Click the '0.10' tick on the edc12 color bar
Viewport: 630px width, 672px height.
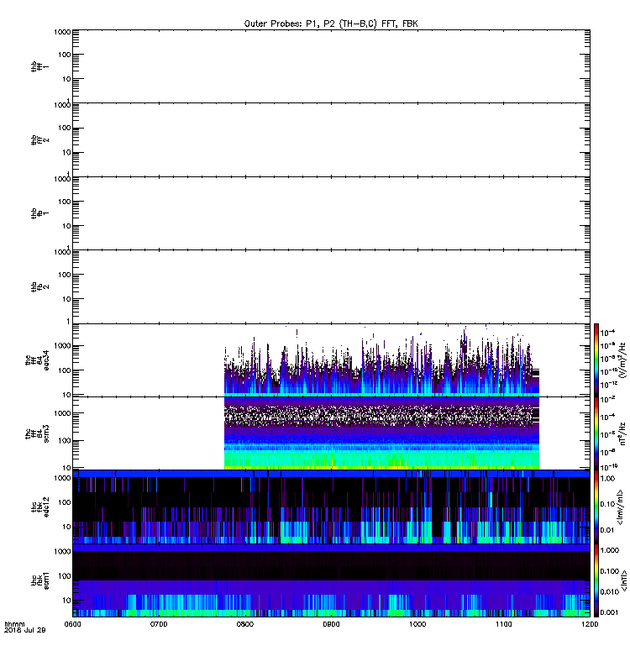tap(607, 504)
